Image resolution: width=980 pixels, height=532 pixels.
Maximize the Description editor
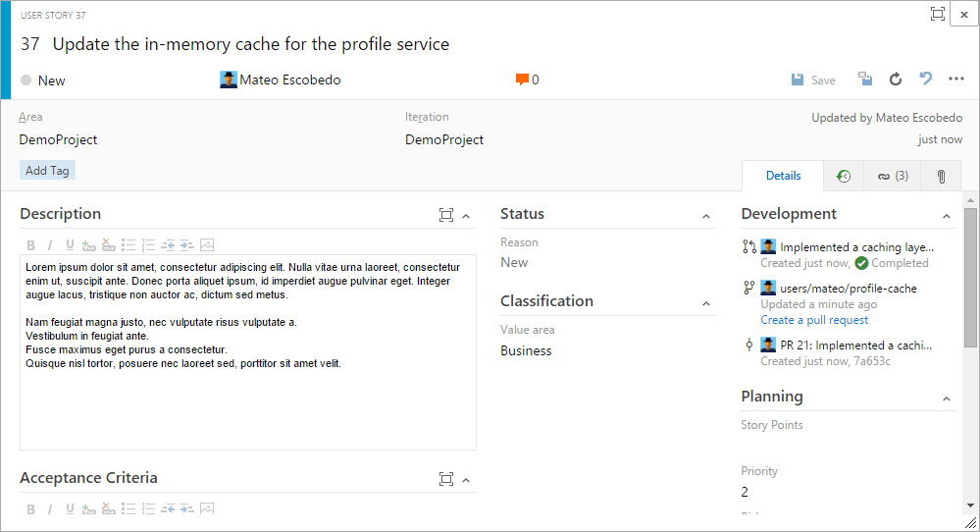tap(445, 215)
